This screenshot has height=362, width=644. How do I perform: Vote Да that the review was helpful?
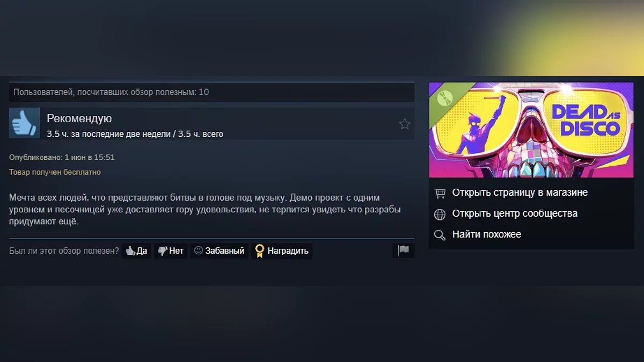[136, 250]
